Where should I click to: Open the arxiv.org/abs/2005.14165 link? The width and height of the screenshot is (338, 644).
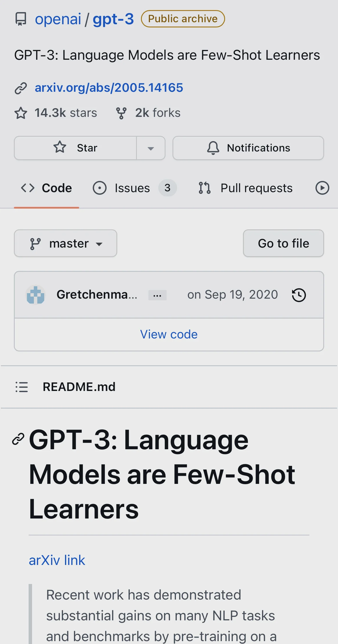109,88
